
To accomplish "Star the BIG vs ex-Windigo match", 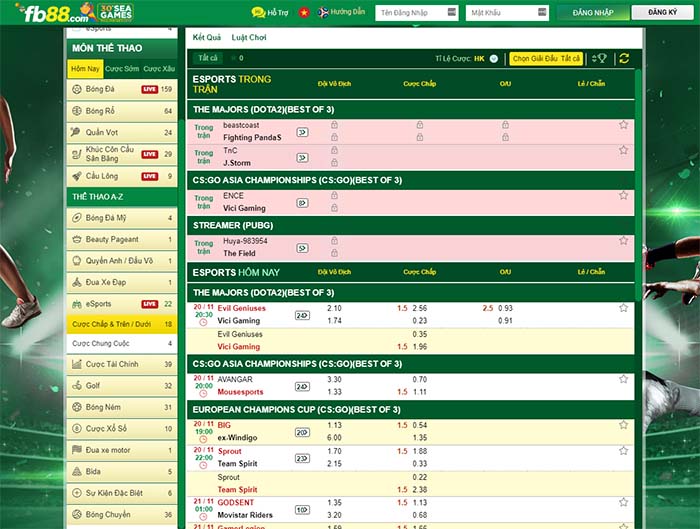I will [623, 424].
